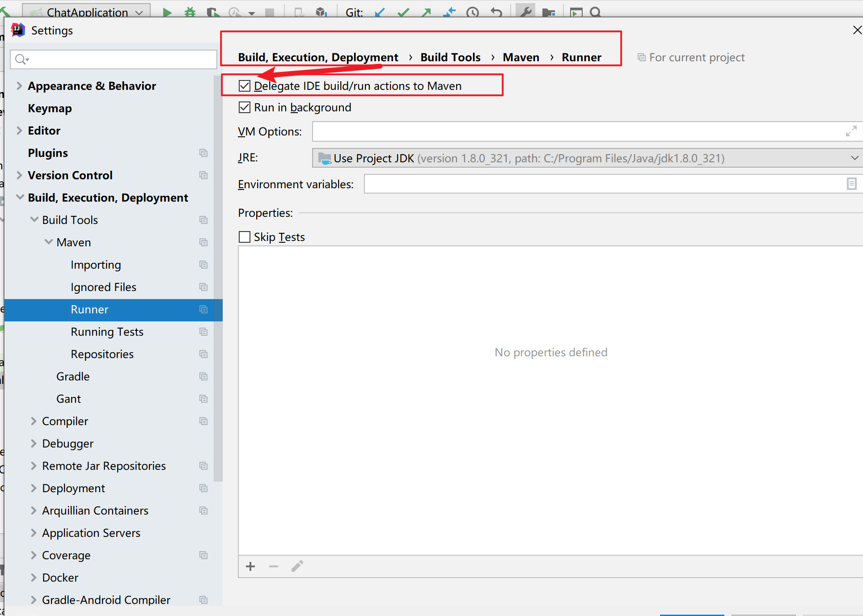Open the ChatApplication run configuration dropdown
863x616 pixels.
[x=87, y=11]
